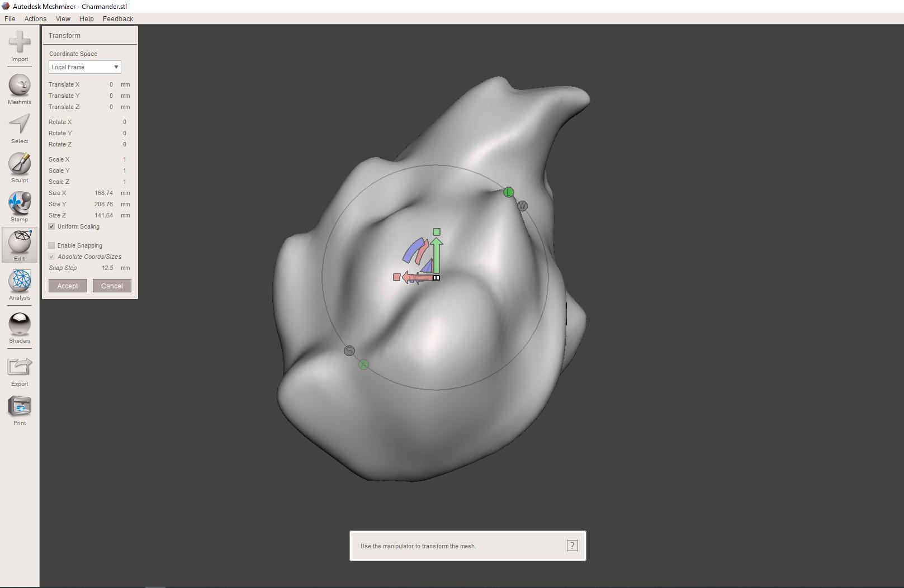Enable the Snapping checkbox
This screenshot has height=588, width=904.
pyautogui.click(x=51, y=245)
